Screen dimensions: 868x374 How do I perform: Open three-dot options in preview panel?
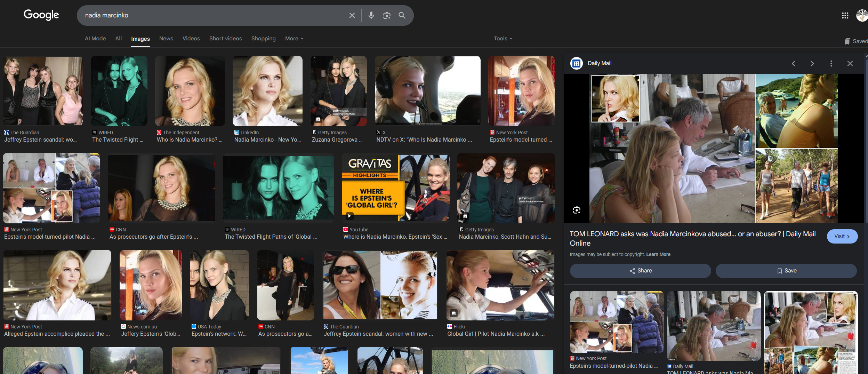[x=831, y=63]
